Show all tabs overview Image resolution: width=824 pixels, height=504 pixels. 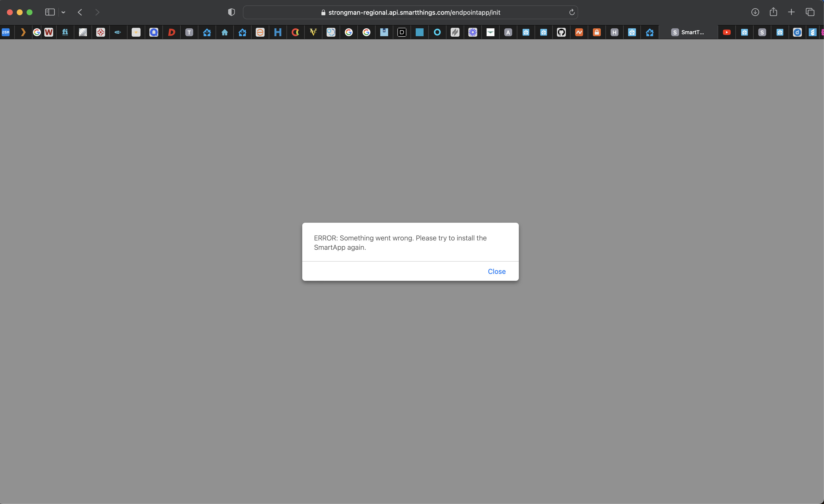click(810, 12)
